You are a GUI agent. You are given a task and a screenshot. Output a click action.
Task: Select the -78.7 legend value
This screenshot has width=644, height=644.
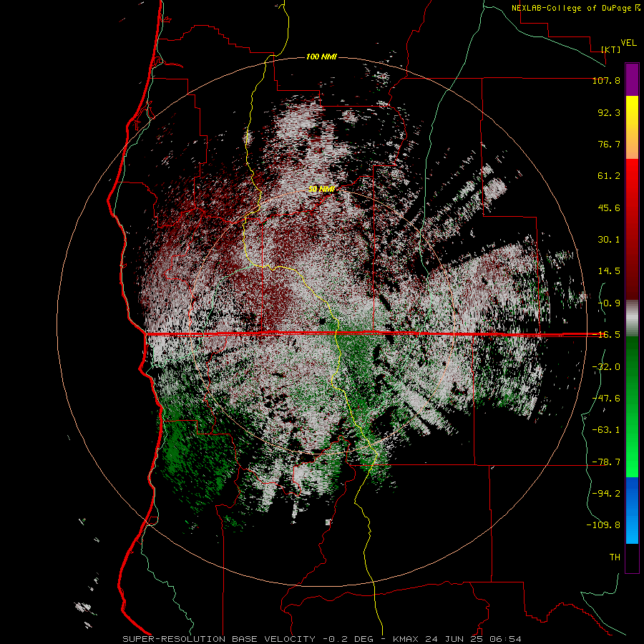click(x=606, y=462)
